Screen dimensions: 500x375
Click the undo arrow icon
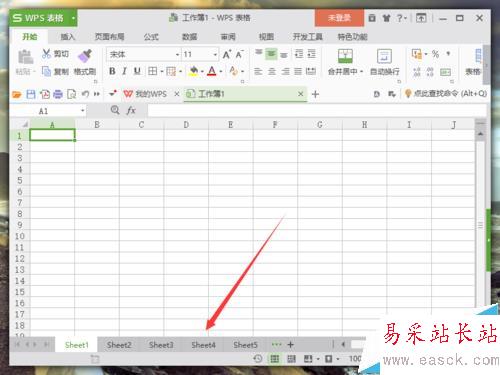pos(85,94)
